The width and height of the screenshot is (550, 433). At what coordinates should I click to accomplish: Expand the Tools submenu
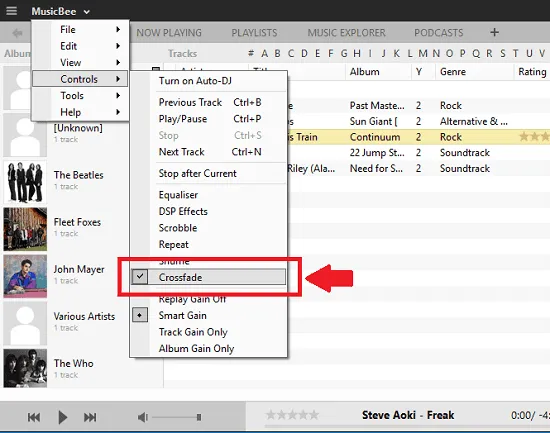[80, 95]
